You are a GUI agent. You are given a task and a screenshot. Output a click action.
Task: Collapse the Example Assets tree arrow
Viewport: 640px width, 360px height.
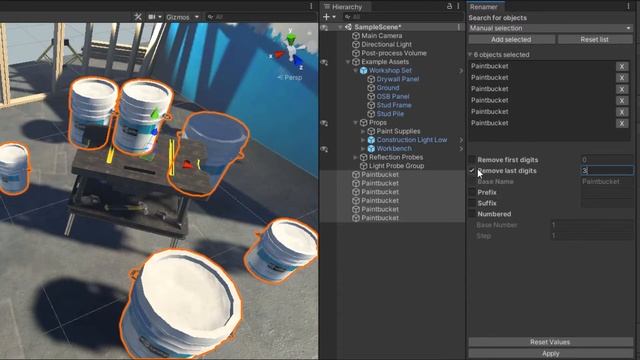(348, 62)
